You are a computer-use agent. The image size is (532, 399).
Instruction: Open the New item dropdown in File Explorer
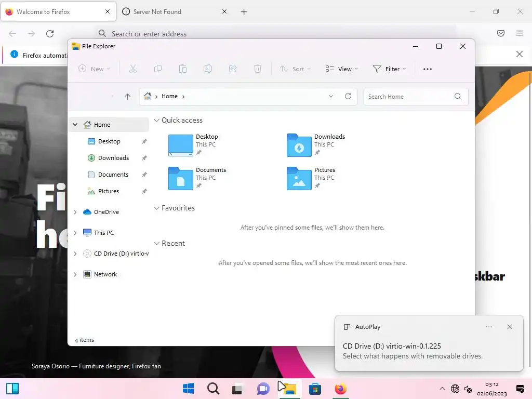(x=95, y=69)
